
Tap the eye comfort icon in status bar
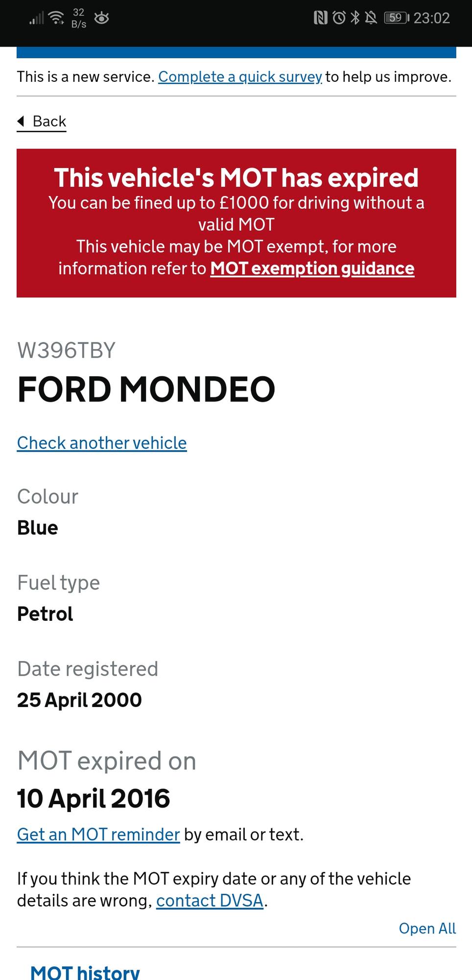[101, 18]
